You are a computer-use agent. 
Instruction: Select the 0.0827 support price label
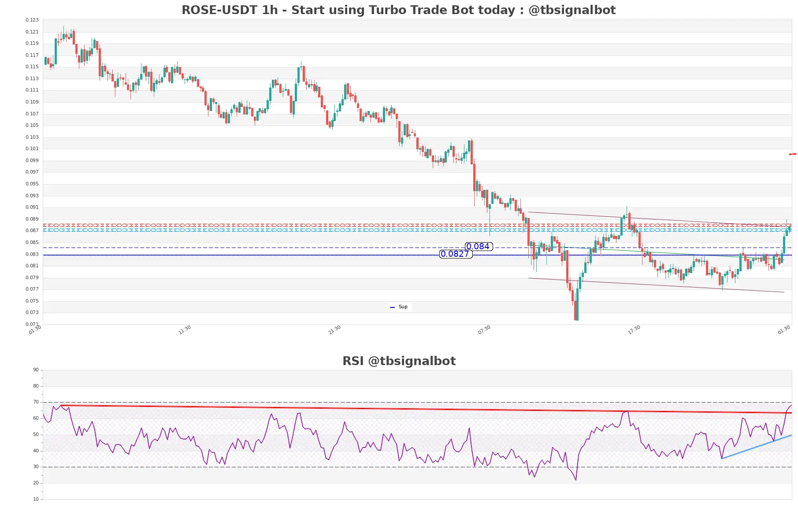(456, 254)
